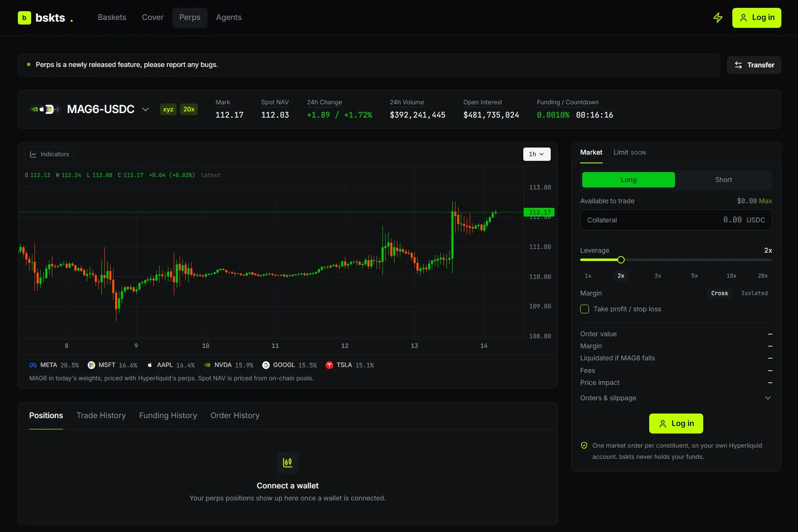Open the 1h timeframe dropdown
Viewport: 798px width, 532px height.
coord(537,154)
